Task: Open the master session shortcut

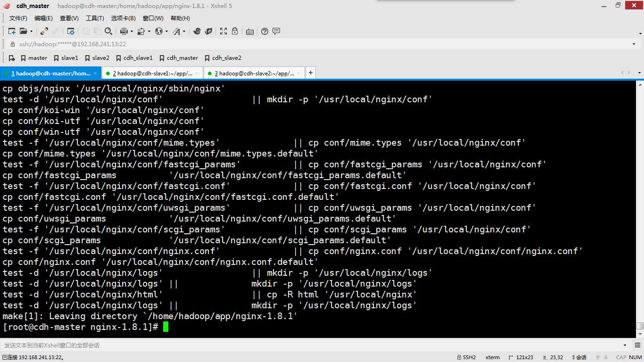Action: 34,58
